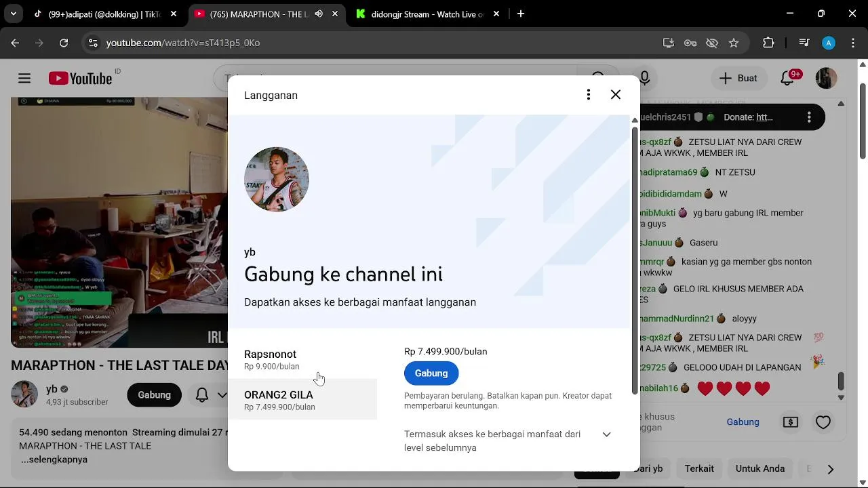Click the voice search microphone icon
Screen dimensions: 868x488
tap(644, 79)
